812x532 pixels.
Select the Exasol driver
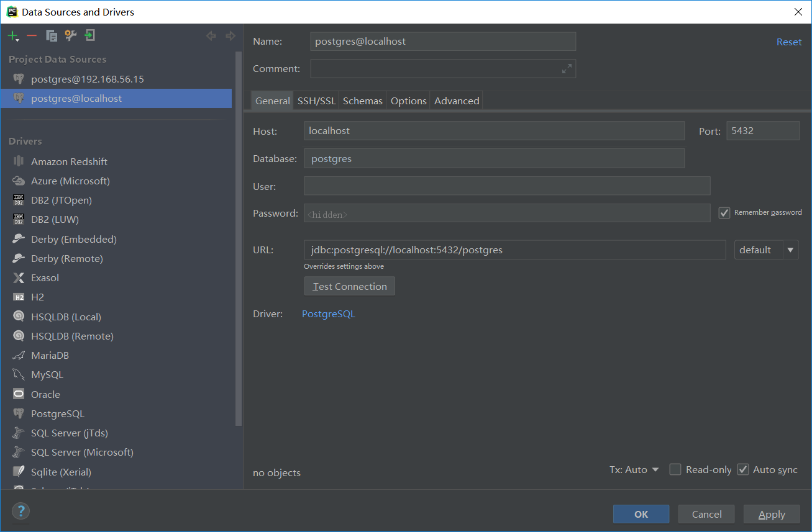point(45,277)
